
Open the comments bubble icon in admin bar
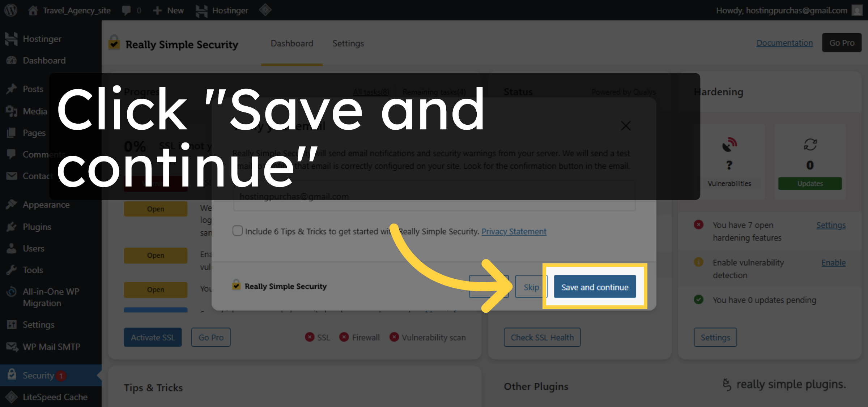[126, 10]
